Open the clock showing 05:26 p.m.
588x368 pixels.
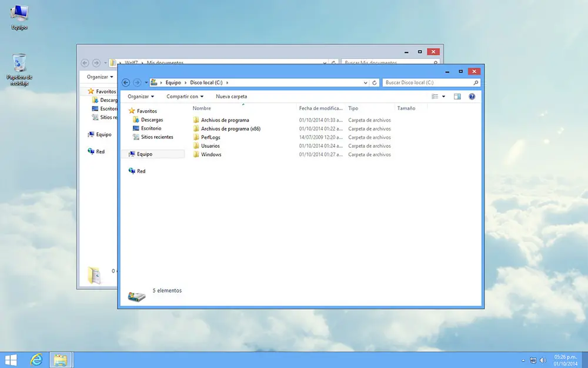coord(566,360)
